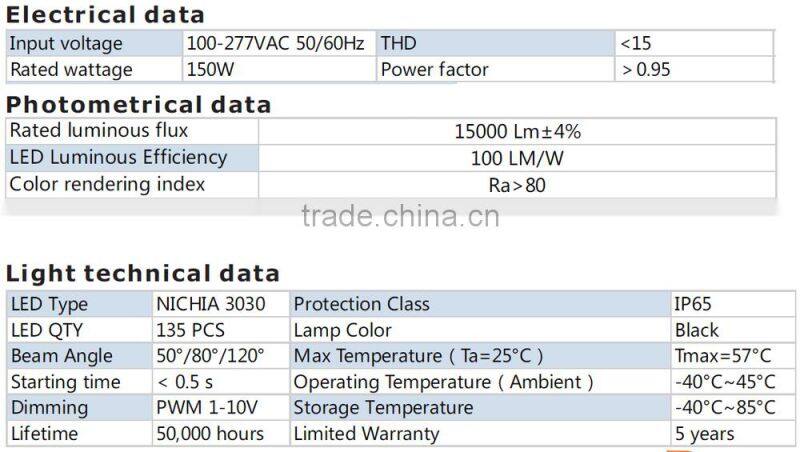This screenshot has height=452, width=800.
Task: Click the Electrical data heading
Action: coord(105,15)
